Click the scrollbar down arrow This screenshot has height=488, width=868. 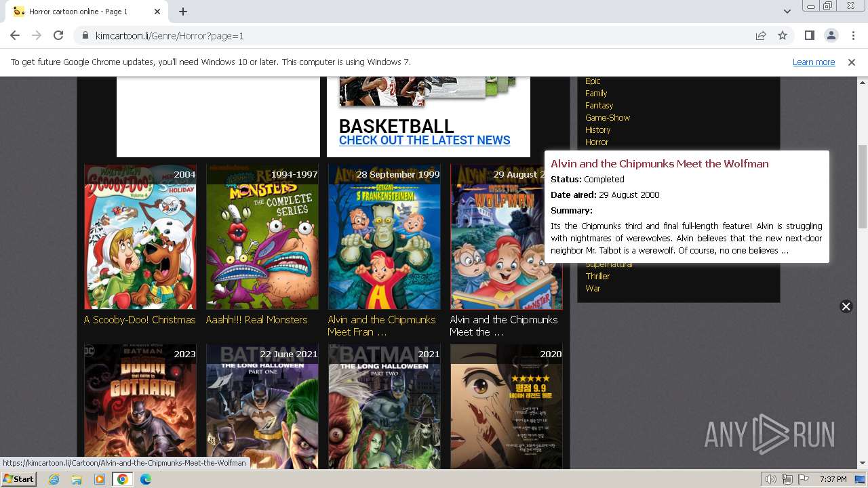click(x=862, y=464)
